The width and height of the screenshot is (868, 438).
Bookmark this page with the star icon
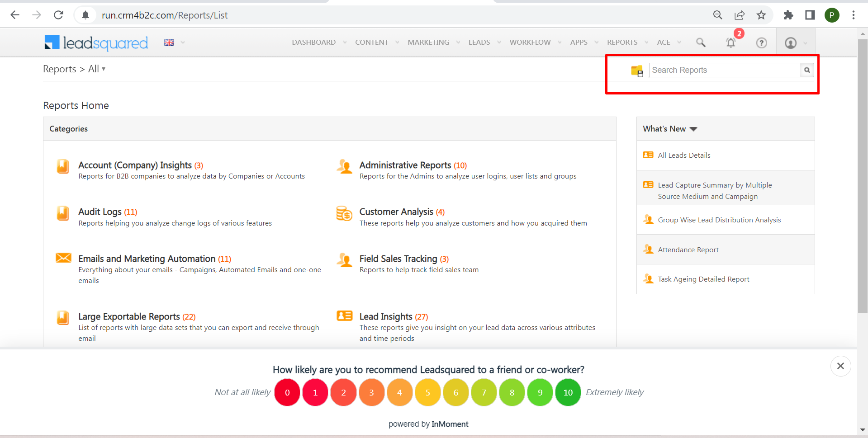(x=761, y=15)
